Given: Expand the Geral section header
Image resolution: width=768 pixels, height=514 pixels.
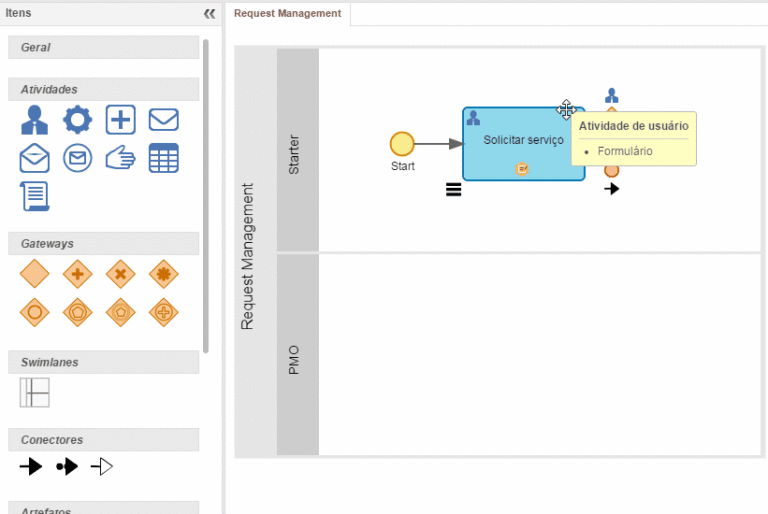Looking at the screenshot, I should 103,47.
